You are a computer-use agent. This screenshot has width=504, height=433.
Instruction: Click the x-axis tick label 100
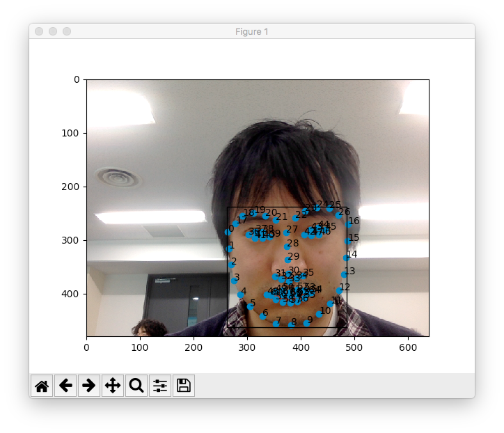point(140,347)
